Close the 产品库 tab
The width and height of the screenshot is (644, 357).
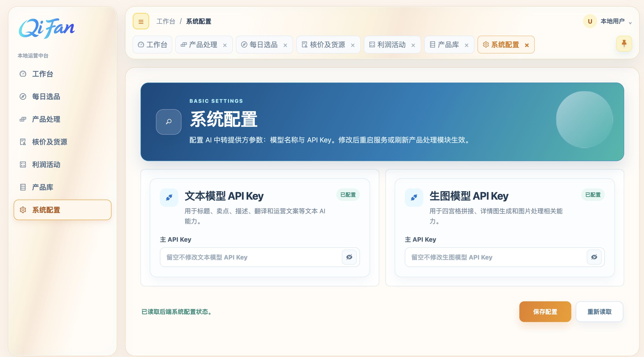click(x=466, y=45)
